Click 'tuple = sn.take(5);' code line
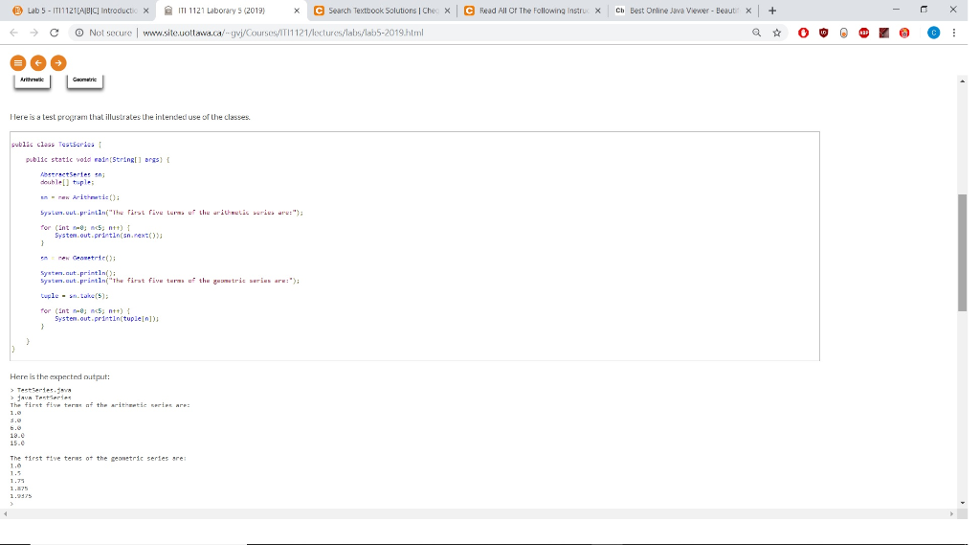 pos(74,296)
